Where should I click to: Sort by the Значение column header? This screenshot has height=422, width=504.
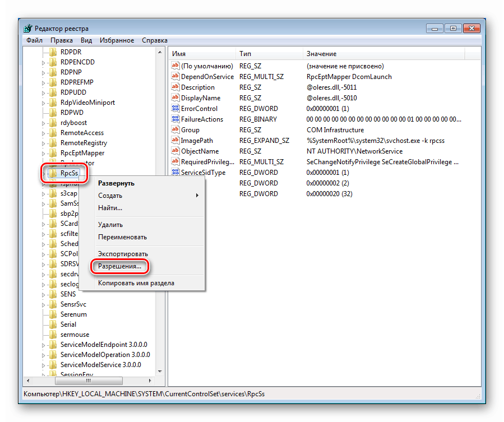[383, 54]
